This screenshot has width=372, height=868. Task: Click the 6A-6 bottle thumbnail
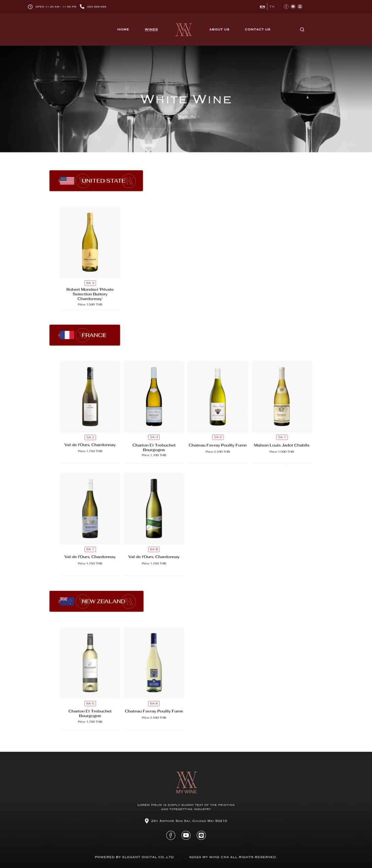pos(154,663)
